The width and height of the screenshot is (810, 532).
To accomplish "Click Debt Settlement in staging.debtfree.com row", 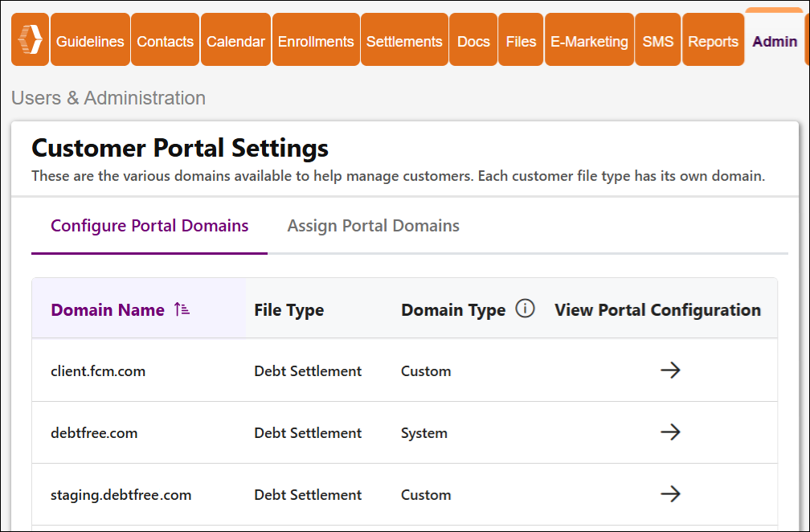I will click(x=308, y=495).
